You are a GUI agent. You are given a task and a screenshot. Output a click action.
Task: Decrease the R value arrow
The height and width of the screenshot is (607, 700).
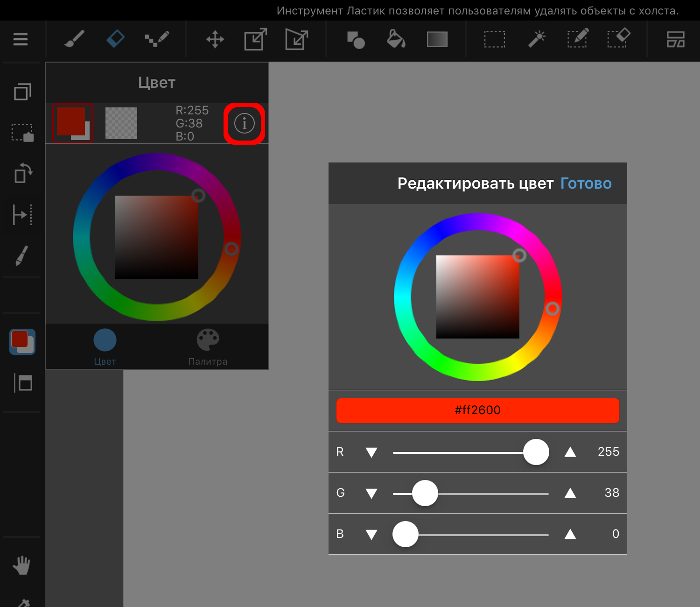point(371,452)
